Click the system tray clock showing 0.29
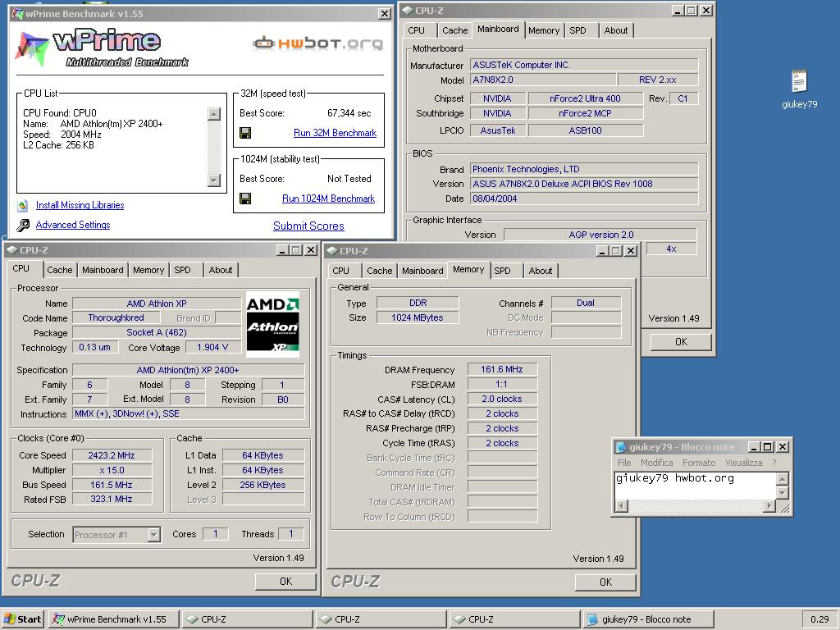This screenshot has width=840, height=630. [819, 619]
